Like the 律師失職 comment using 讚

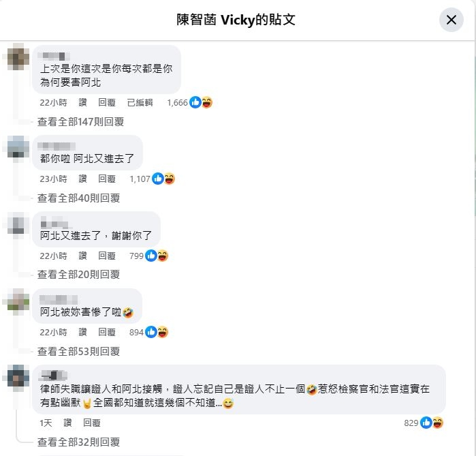pyautogui.click(x=67, y=423)
